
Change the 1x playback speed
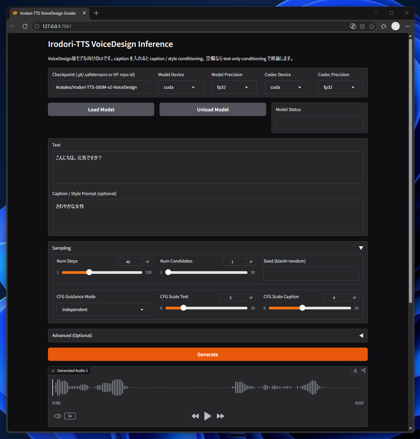(70, 416)
